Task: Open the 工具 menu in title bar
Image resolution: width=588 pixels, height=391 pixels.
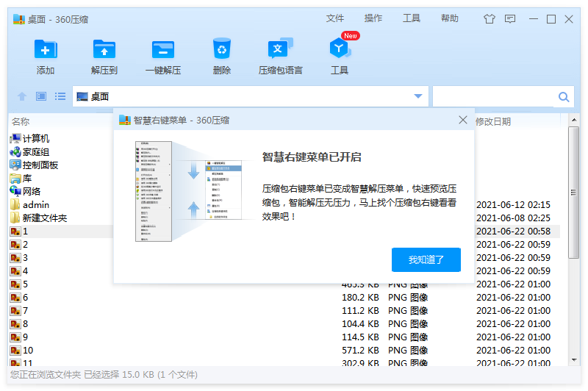Action: (412, 18)
